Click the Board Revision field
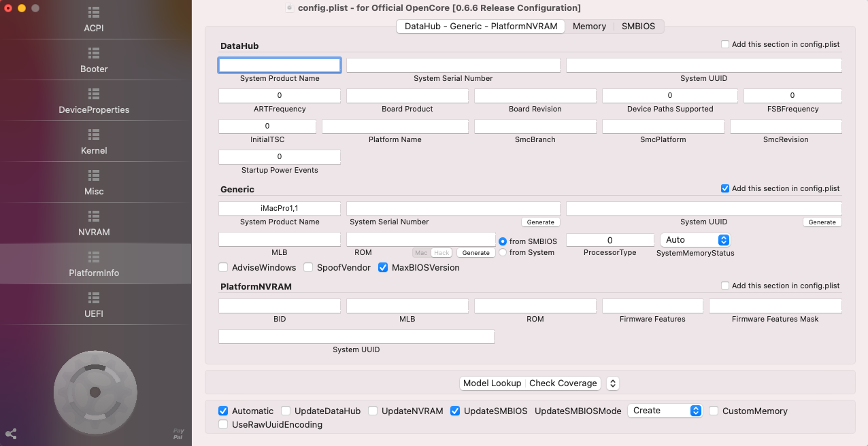The width and height of the screenshot is (868, 446). (x=535, y=96)
